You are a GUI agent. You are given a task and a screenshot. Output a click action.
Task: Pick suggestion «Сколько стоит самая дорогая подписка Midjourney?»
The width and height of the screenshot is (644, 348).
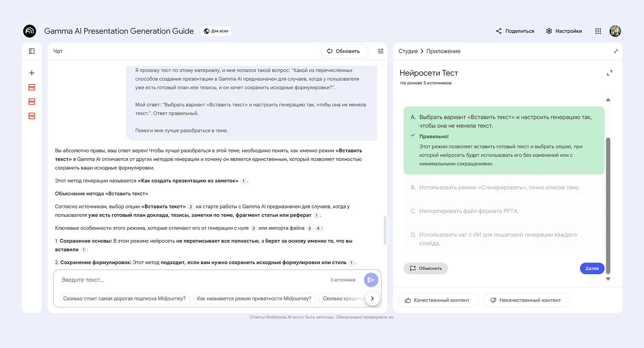tap(124, 298)
